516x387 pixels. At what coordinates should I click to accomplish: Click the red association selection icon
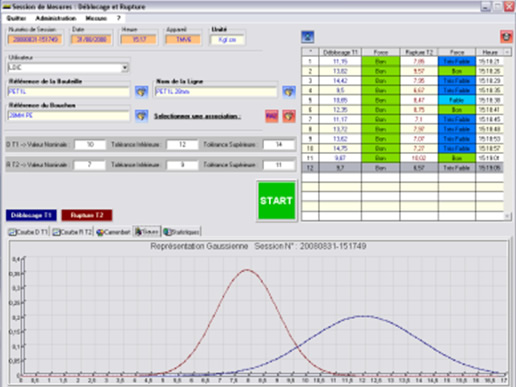point(289,116)
